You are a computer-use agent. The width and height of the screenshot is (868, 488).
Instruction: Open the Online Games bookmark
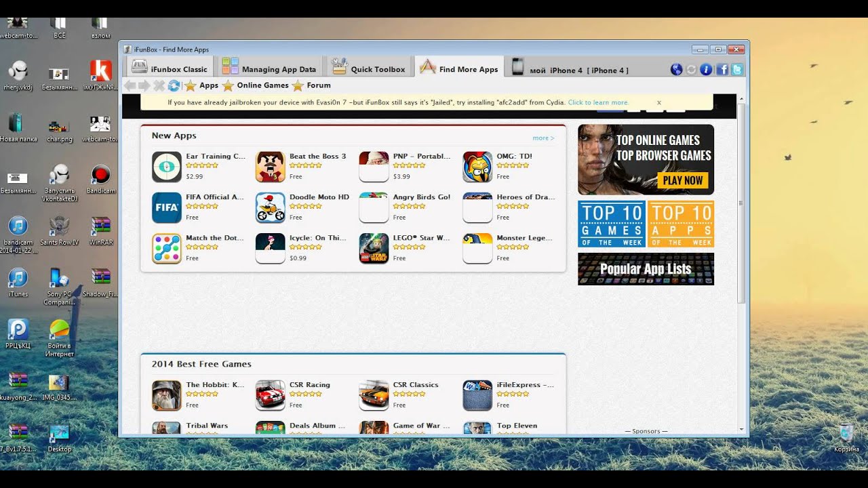pyautogui.click(x=256, y=85)
